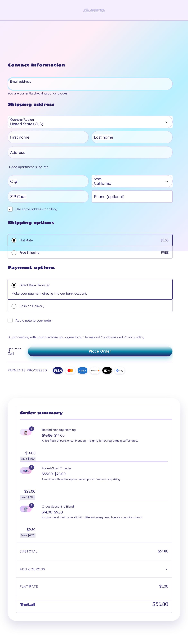Click Add apartment, suite, etc. link
The height and width of the screenshot is (644, 188).
[x=29, y=167]
